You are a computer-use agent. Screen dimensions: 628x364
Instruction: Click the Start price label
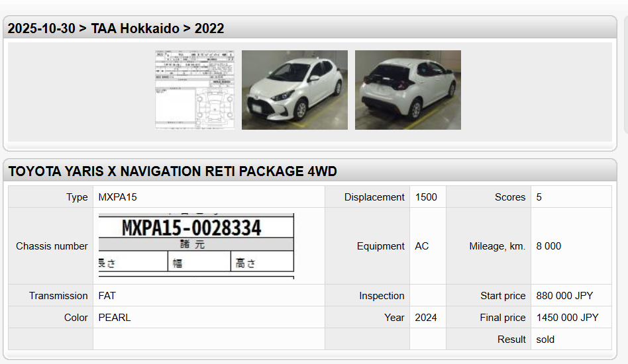point(503,296)
